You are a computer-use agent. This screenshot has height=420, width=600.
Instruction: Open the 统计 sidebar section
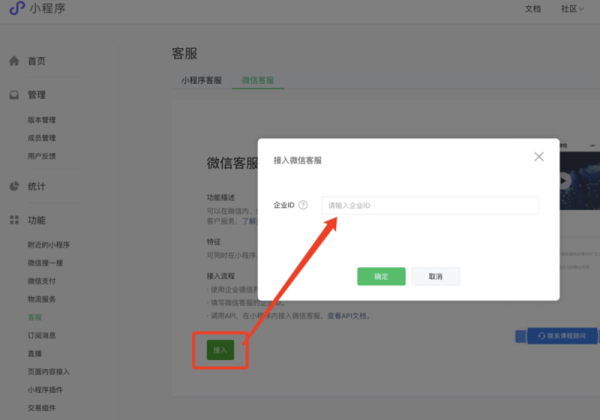(37, 186)
